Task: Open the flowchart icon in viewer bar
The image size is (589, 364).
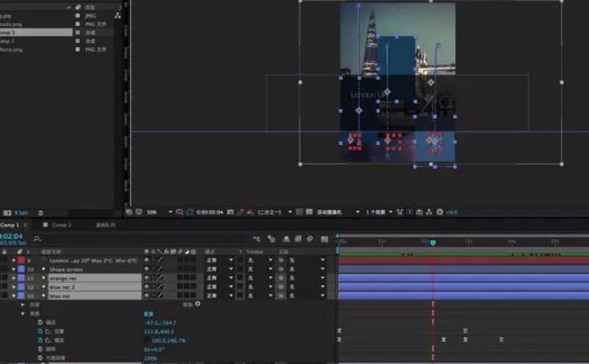Action: click(429, 212)
